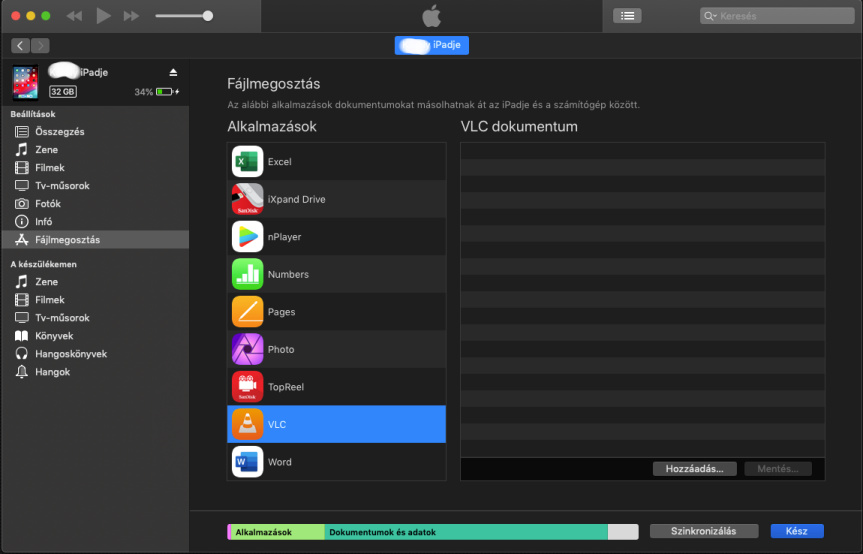The image size is (863, 554).
Task: Select the VLC cone icon
Action: (x=247, y=424)
